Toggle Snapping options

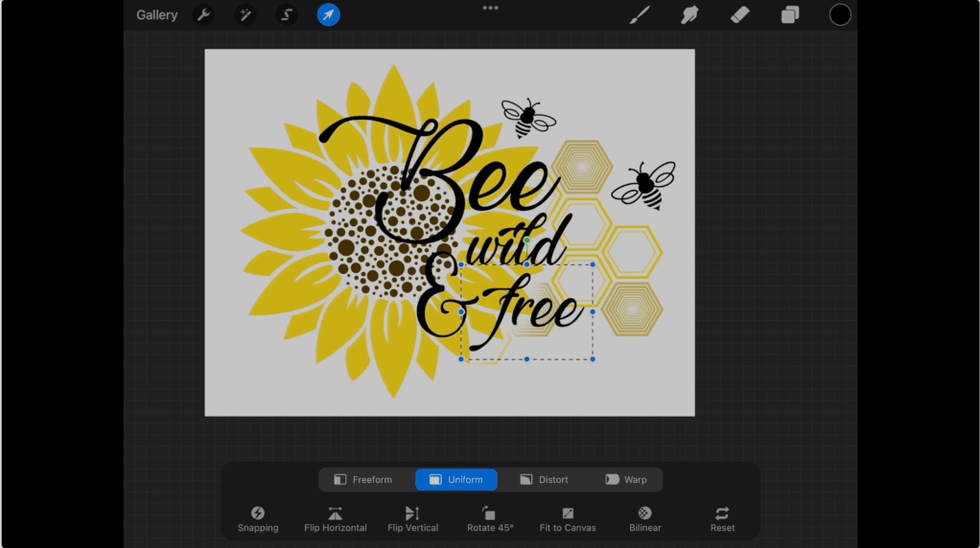258,519
